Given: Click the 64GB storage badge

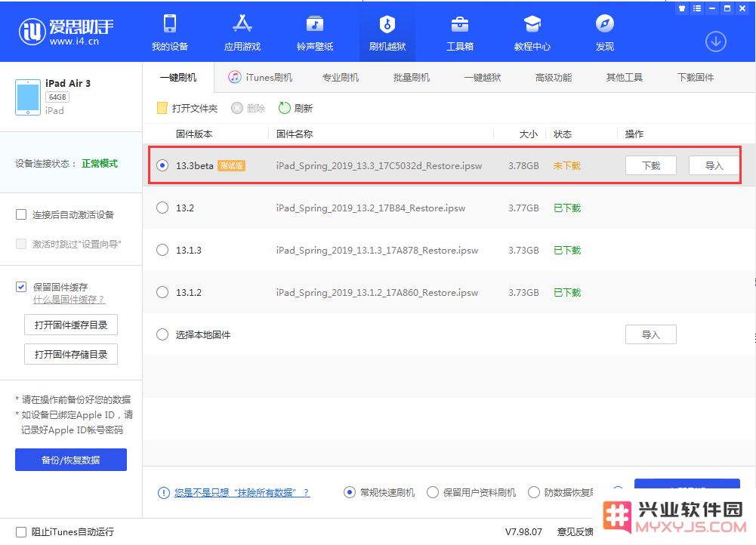Looking at the screenshot, I should [57, 97].
